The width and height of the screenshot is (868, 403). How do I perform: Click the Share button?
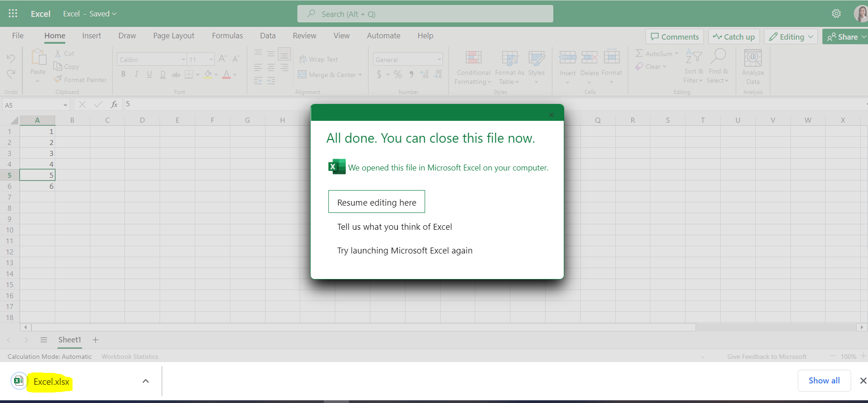click(845, 37)
